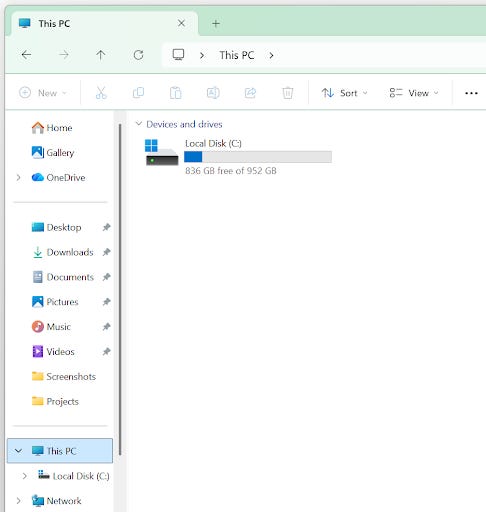Click the Copy icon in the toolbar
Image resolution: width=486 pixels, height=512 pixels.
138,93
